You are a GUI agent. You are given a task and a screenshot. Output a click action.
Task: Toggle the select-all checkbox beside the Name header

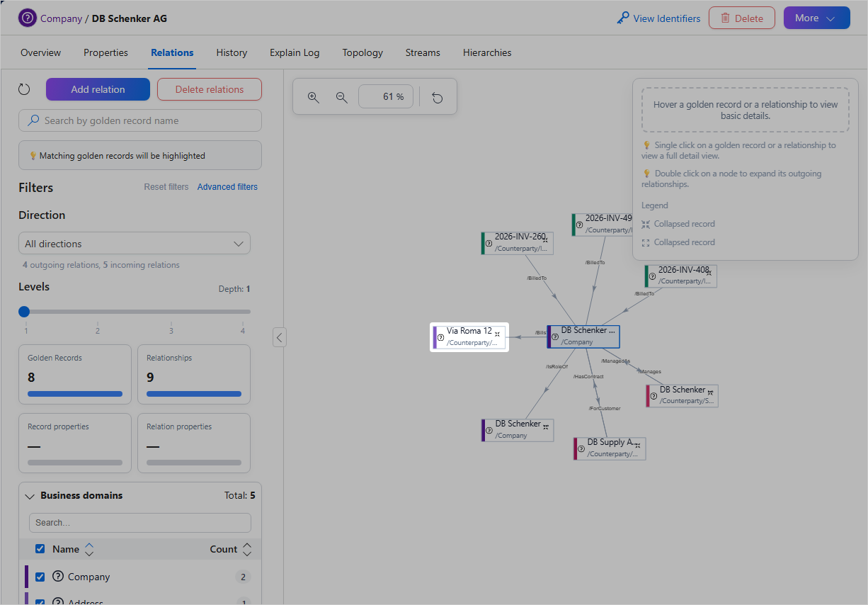click(40, 549)
